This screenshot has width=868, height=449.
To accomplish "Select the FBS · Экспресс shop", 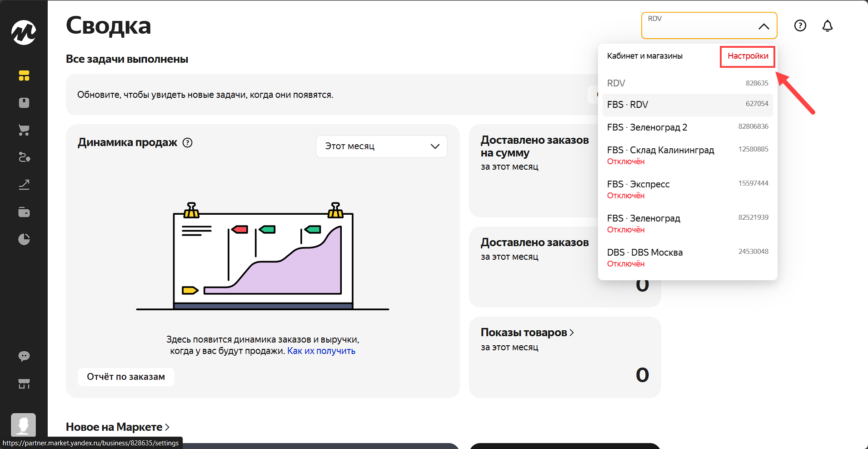I will [688, 189].
